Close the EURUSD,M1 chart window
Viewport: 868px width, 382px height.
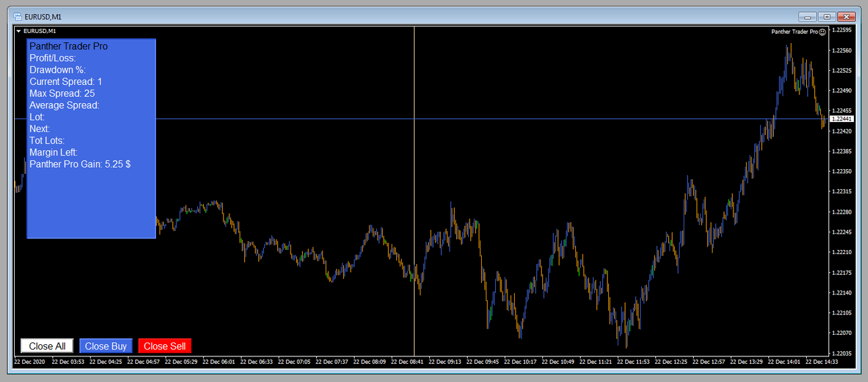pos(847,16)
